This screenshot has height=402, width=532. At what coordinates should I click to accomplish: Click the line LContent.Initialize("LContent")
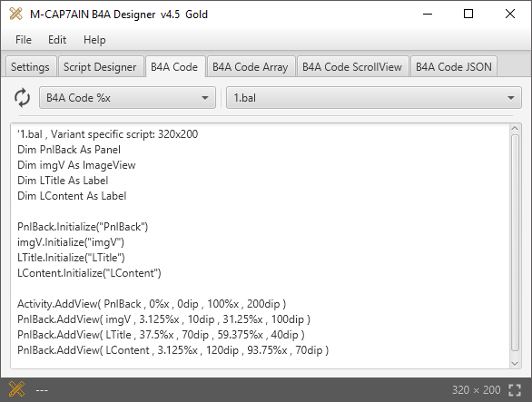click(x=89, y=273)
